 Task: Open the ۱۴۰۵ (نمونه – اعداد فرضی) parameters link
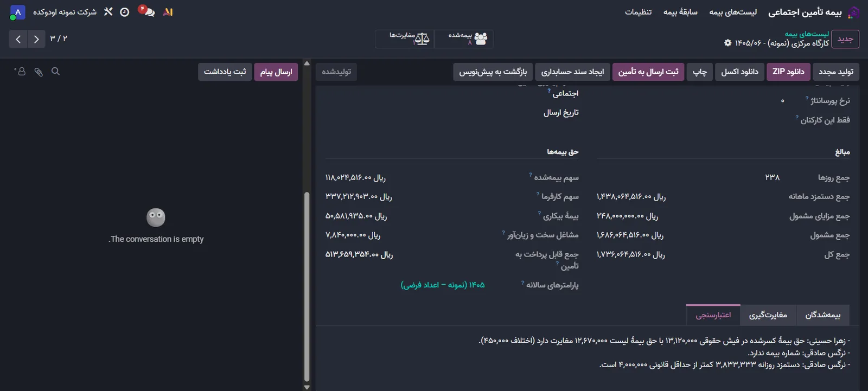[443, 285]
